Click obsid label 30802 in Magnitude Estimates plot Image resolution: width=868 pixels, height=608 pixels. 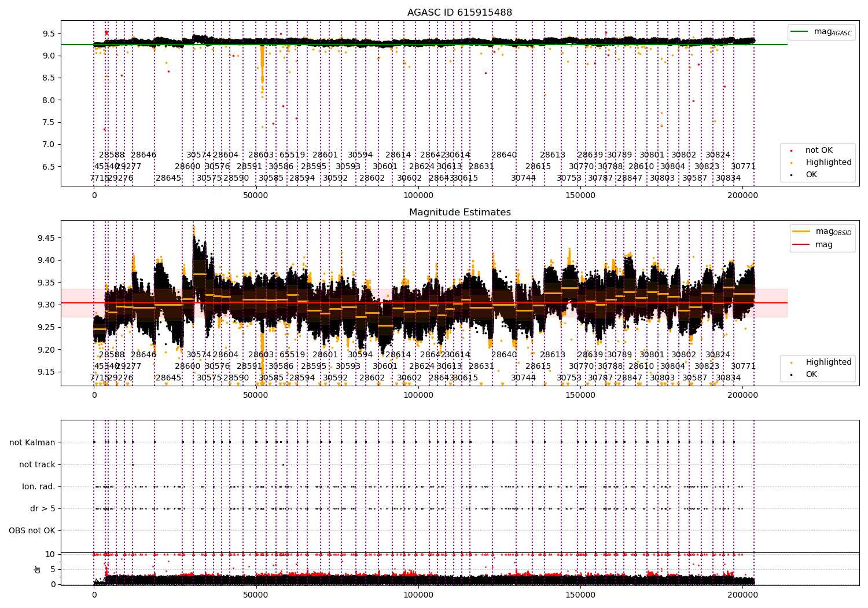point(684,355)
